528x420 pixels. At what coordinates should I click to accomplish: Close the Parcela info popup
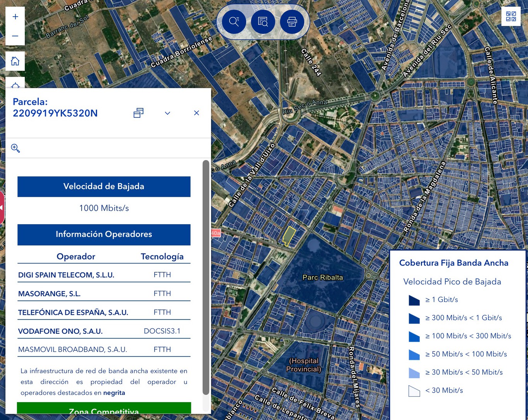tap(196, 113)
